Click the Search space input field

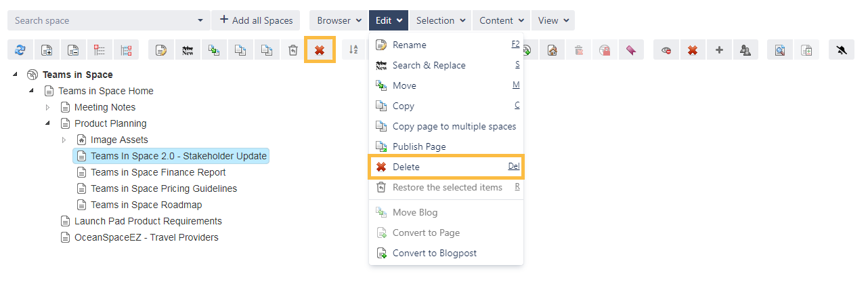click(x=102, y=20)
